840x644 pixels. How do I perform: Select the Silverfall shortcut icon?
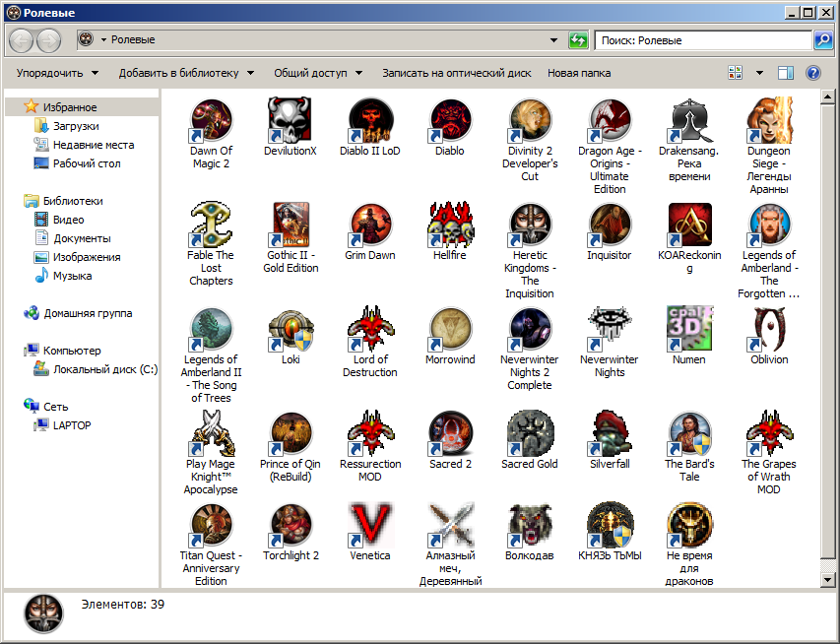610,434
